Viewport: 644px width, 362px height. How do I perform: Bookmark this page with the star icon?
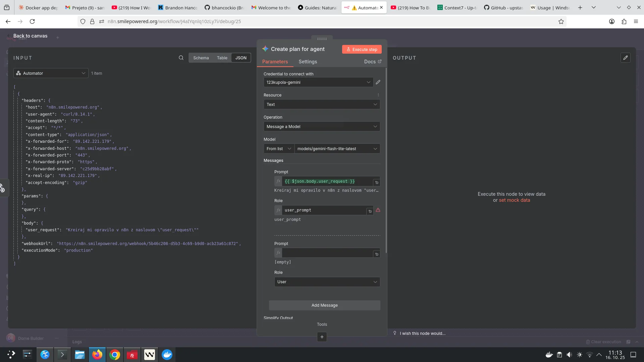tap(561, 21)
